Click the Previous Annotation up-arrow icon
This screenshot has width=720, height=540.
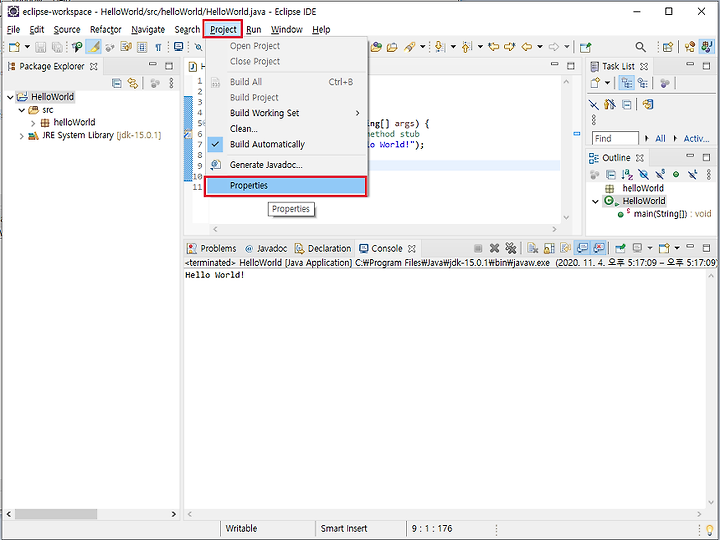[467, 47]
